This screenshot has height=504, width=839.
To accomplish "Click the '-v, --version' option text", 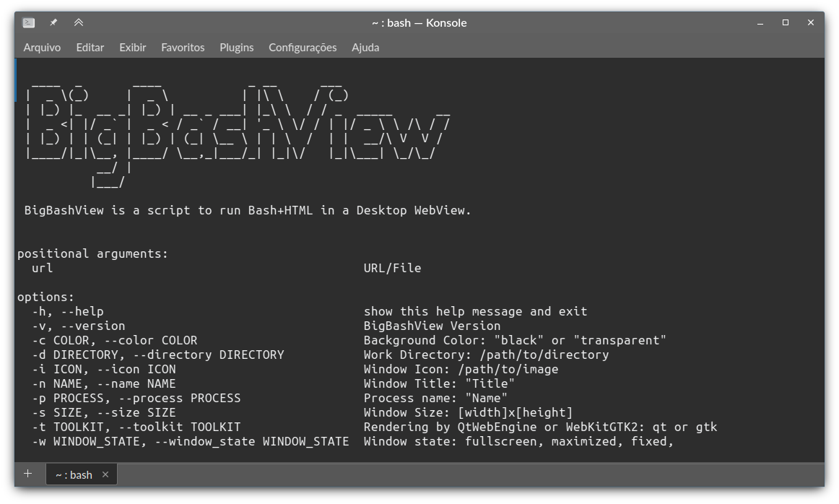I will point(79,326).
